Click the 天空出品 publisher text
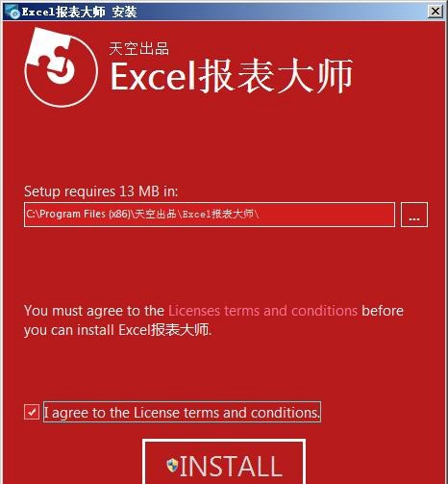 (138, 49)
